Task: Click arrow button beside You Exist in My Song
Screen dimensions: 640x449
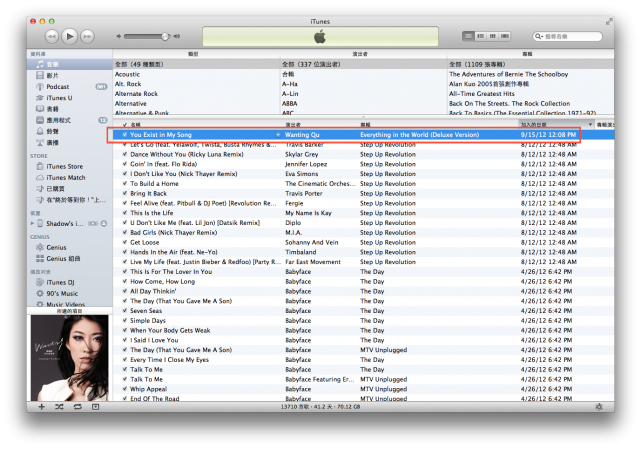Action: click(278, 135)
